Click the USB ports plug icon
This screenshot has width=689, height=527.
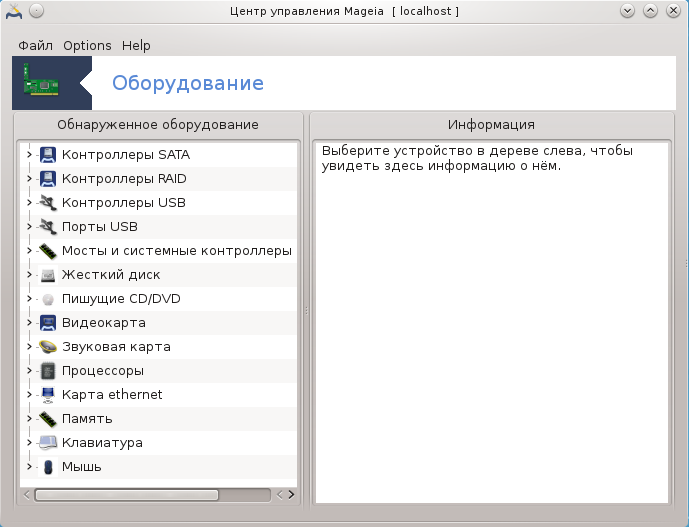(48, 227)
